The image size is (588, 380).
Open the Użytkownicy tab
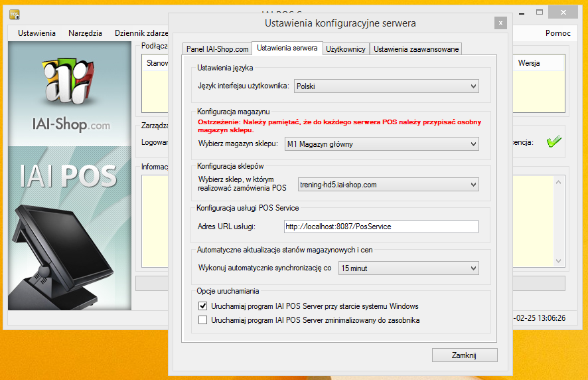[x=346, y=49]
